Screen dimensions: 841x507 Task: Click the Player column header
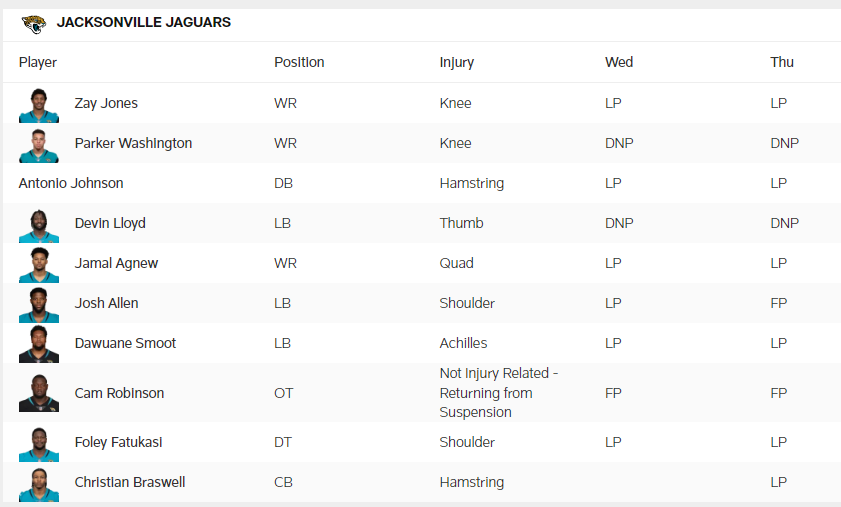point(38,62)
